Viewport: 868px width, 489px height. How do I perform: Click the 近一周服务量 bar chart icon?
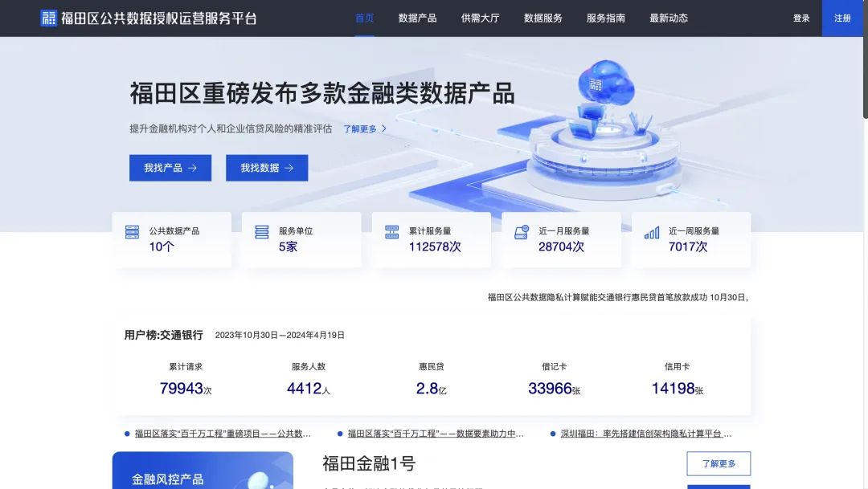tap(652, 232)
